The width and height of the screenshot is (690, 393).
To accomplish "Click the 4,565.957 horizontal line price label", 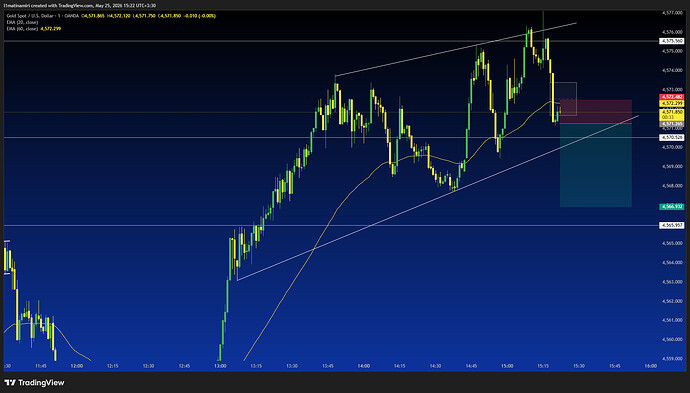I will click(x=672, y=225).
